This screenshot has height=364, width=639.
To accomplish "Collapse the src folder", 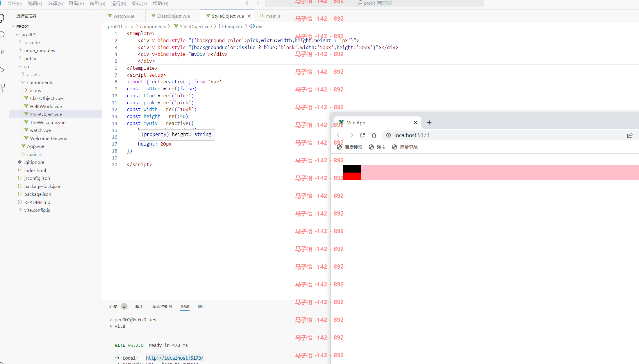I will [x=20, y=66].
